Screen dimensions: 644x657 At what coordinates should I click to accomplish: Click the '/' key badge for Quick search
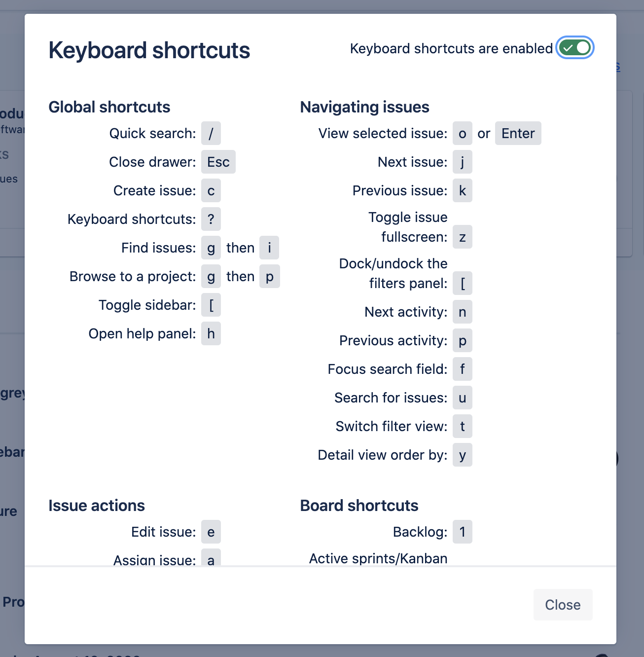point(211,133)
